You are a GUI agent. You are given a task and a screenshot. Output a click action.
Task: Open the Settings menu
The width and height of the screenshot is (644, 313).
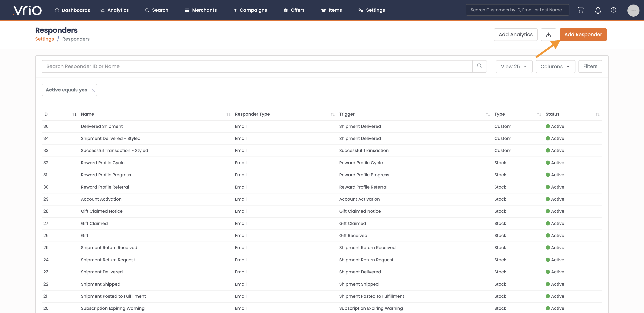(372, 10)
